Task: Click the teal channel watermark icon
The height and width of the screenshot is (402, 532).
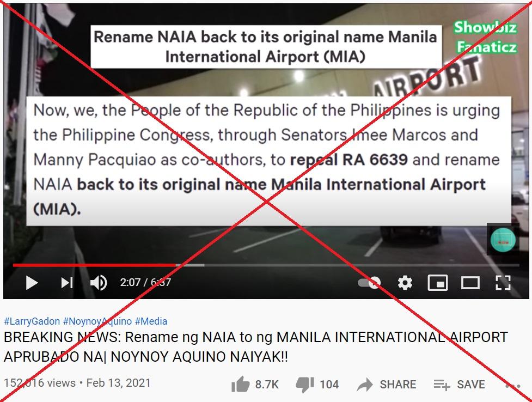Action: (503, 240)
